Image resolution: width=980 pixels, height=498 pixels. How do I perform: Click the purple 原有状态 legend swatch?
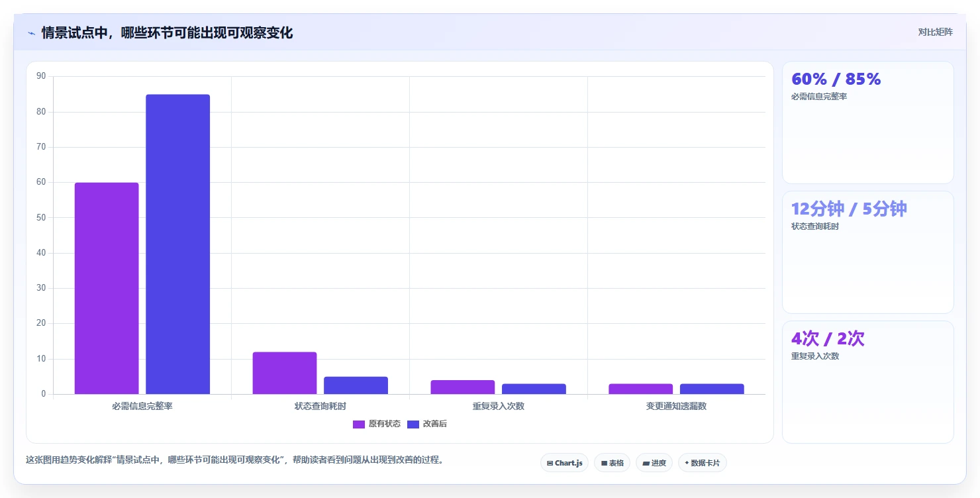359,424
